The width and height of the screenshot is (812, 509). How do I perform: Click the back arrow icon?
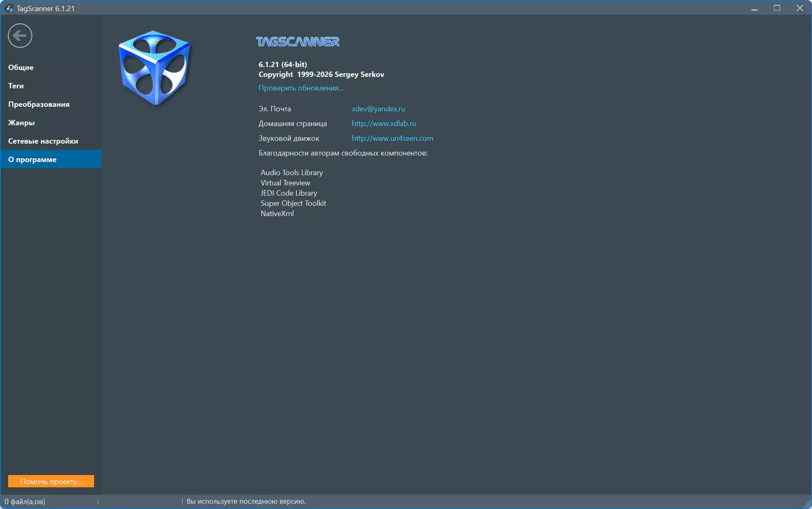[20, 36]
